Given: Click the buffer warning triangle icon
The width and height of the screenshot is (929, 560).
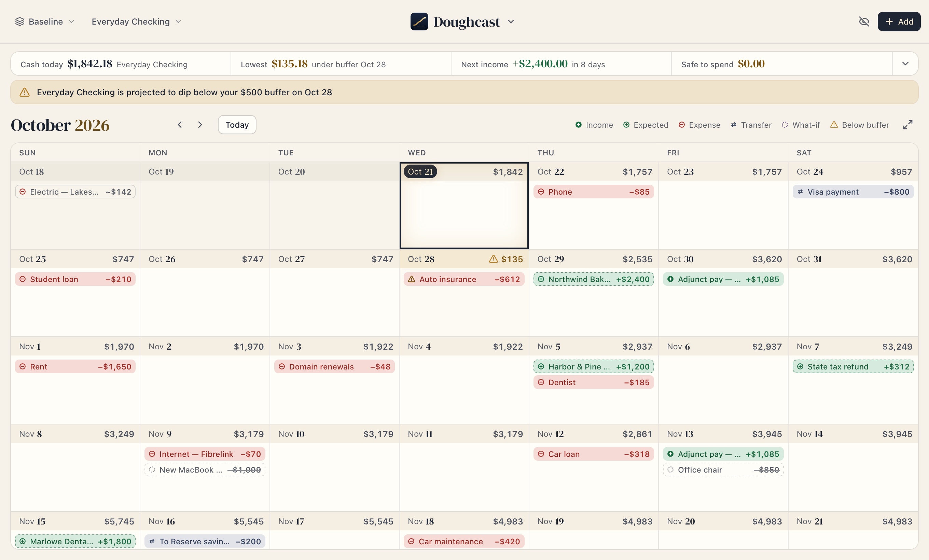Looking at the screenshot, I should pyautogui.click(x=25, y=92).
